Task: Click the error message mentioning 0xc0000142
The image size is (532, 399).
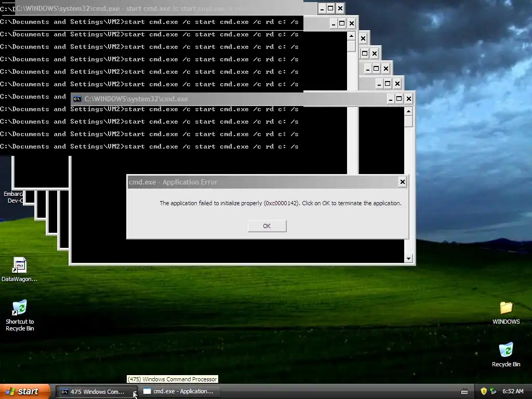Action: click(281, 203)
